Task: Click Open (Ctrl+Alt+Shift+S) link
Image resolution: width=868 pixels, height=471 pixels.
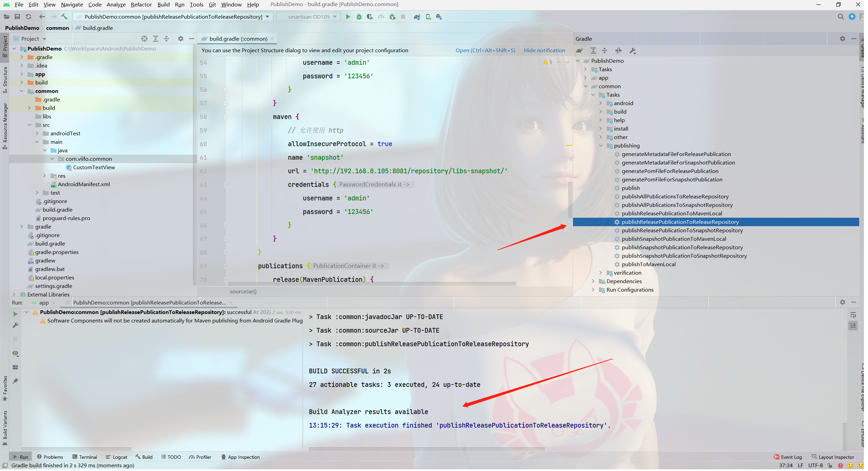Action: coord(485,50)
